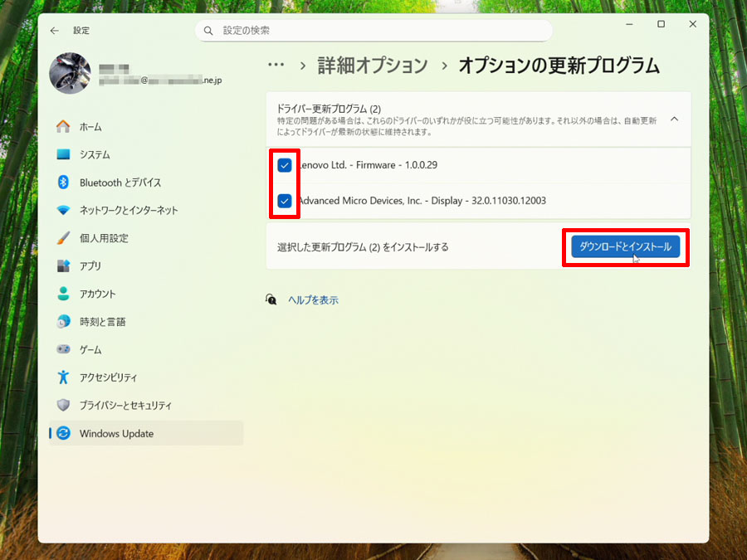
Task: Go to 詳細オプション breadcrumb
Action: click(373, 66)
